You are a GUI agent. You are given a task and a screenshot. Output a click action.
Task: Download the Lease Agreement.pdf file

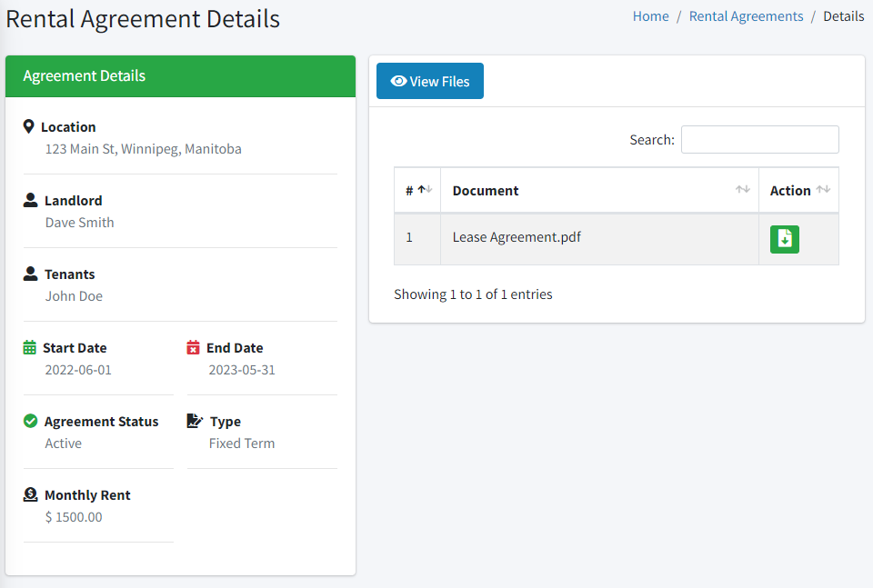click(785, 239)
